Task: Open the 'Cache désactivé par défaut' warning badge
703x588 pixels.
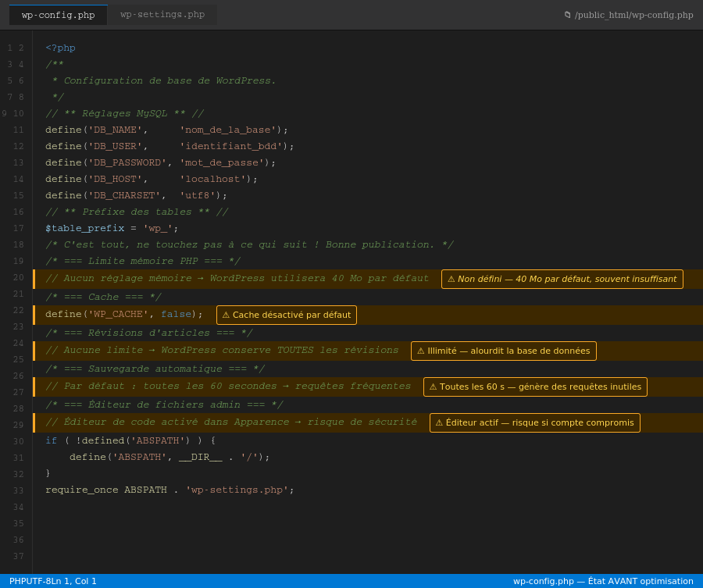Action: (287, 315)
